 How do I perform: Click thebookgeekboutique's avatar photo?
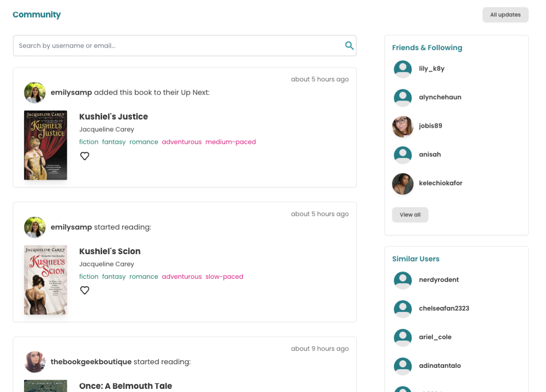[35, 362]
